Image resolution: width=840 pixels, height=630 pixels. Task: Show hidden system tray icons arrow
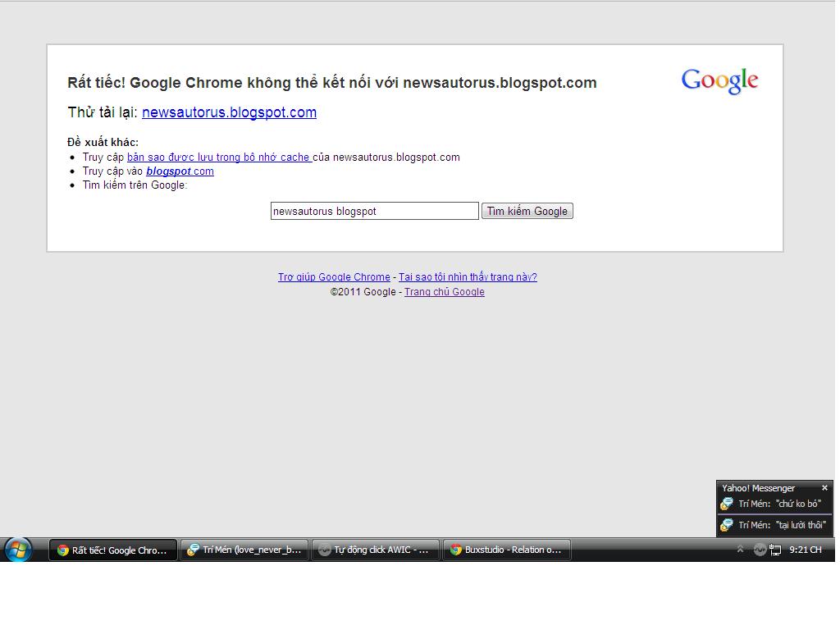(741, 549)
